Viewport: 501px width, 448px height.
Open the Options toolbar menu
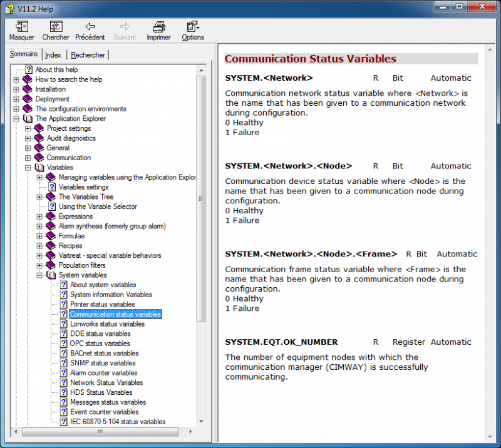[x=193, y=27]
